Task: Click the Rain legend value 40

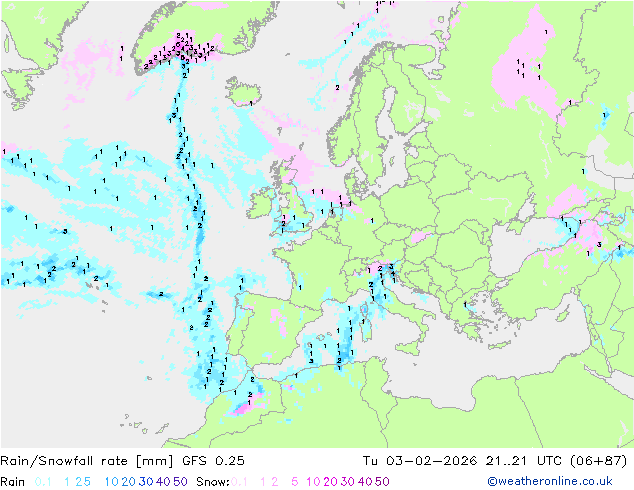Action: 163,482
